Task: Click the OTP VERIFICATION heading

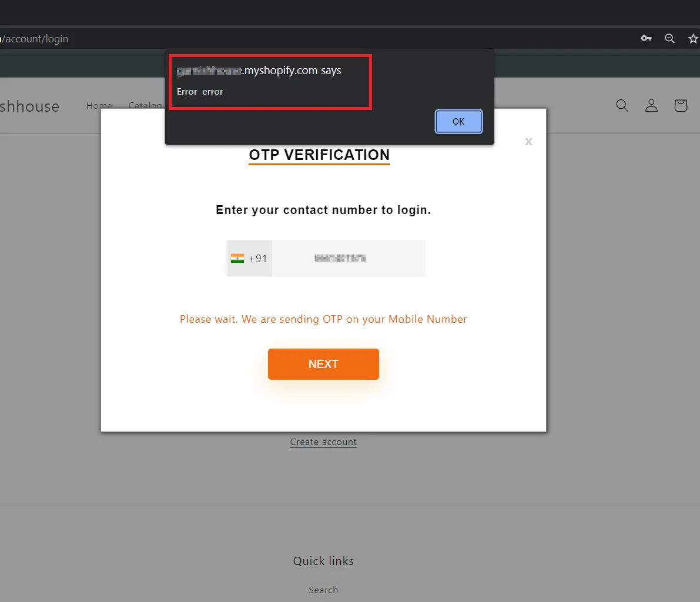Action: [x=319, y=155]
